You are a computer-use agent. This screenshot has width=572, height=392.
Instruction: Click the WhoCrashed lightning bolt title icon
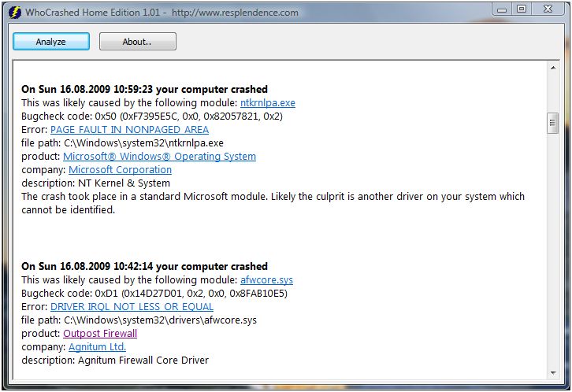15,13
